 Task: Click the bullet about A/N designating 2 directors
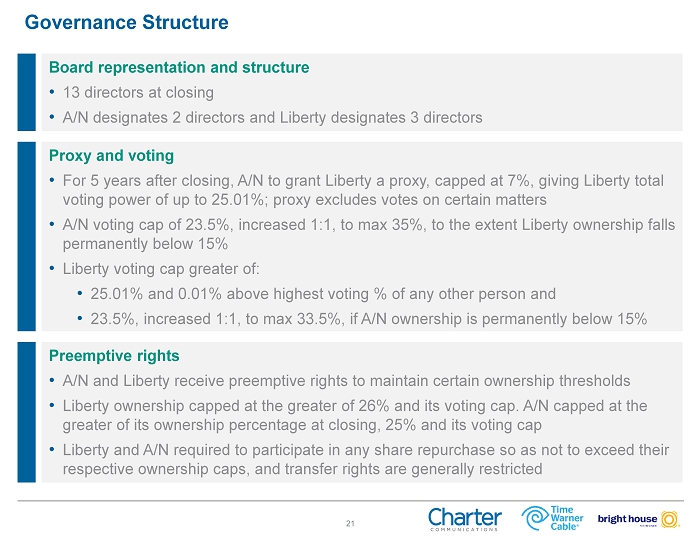(x=272, y=118)
